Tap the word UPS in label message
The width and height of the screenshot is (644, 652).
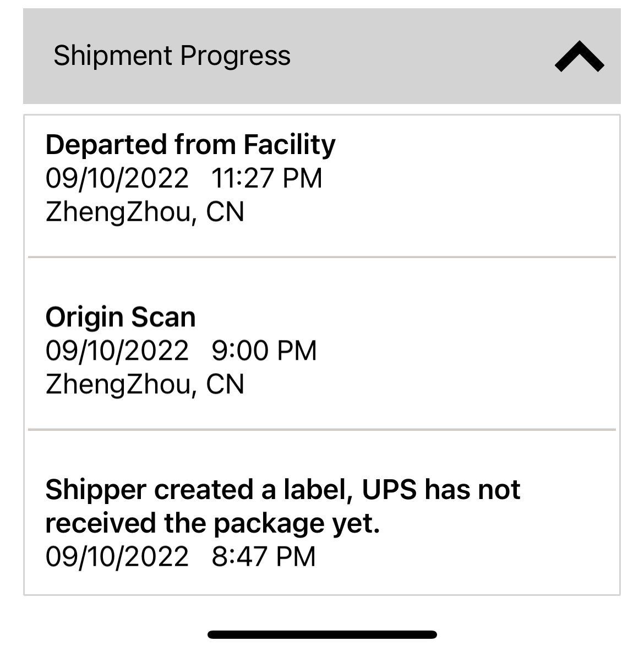pyautogui.click(x=389, y=489)
